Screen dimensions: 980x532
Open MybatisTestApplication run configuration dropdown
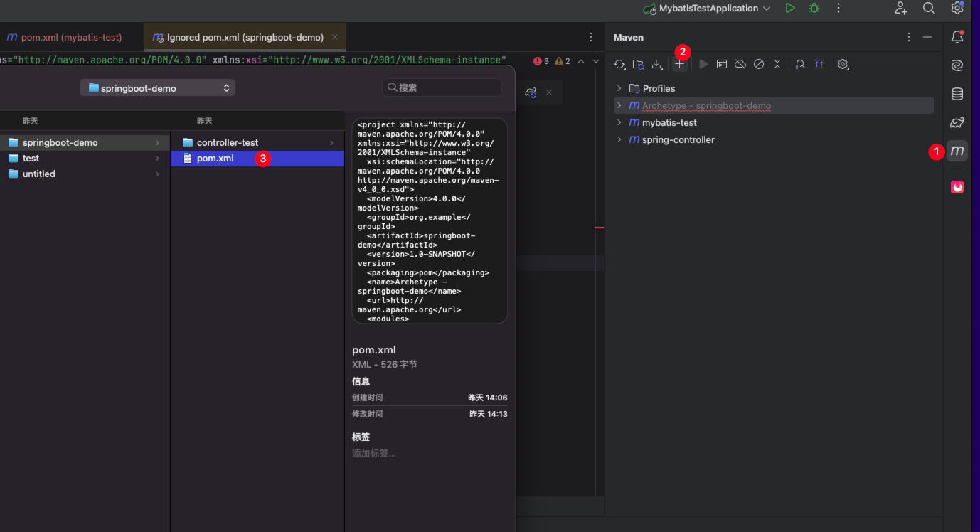[x=707, y=9]
